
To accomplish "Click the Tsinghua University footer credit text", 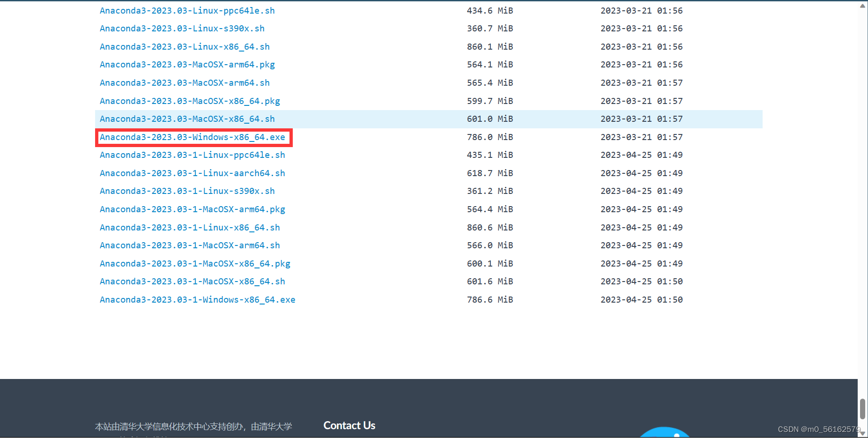I will tap(193, 427).
